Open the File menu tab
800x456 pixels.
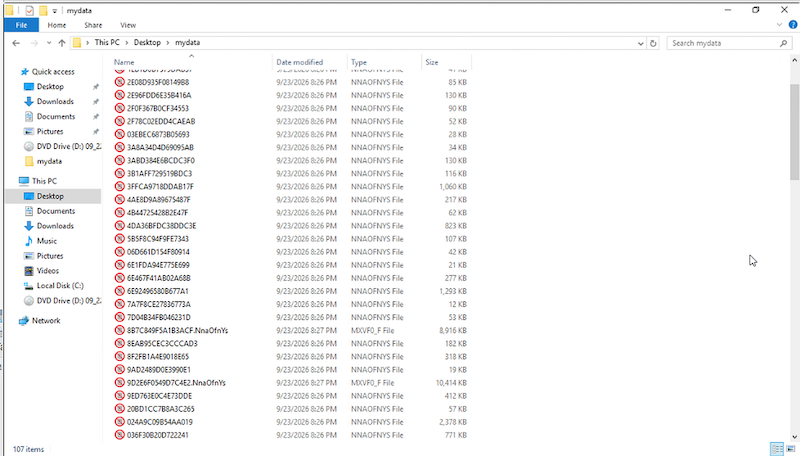[21, 25]
